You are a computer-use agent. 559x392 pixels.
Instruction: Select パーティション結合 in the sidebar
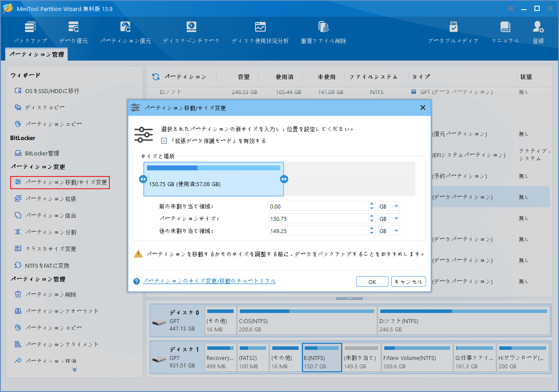(x=45, y=216)
